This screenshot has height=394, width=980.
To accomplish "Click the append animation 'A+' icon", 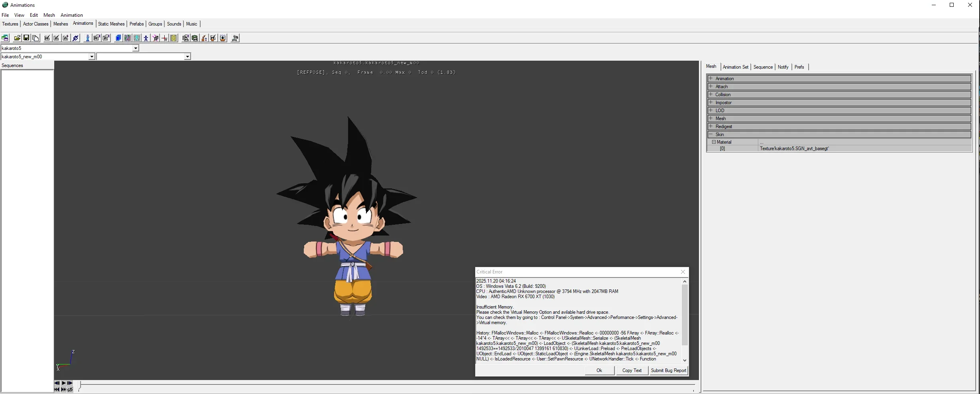I will (66, 38).
